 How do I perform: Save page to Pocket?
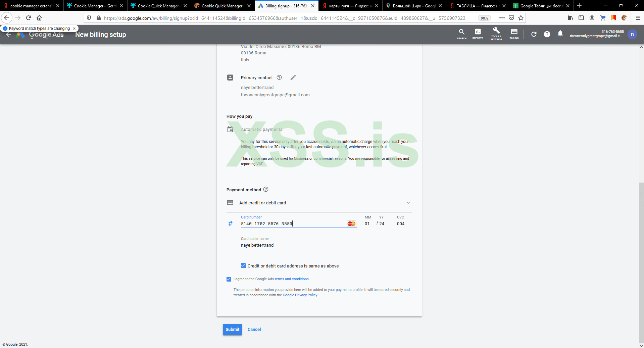[511, 18]
